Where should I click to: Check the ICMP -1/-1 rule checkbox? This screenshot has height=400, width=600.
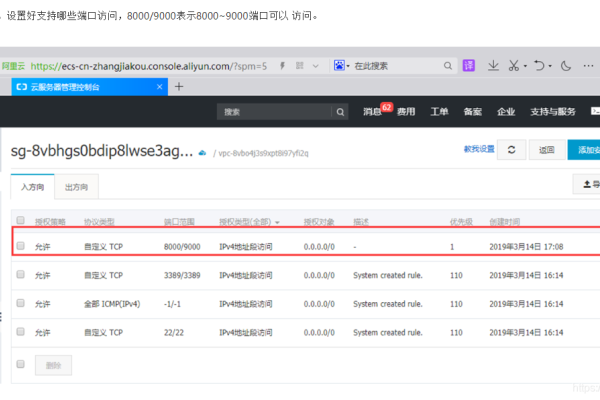point(21,303)
